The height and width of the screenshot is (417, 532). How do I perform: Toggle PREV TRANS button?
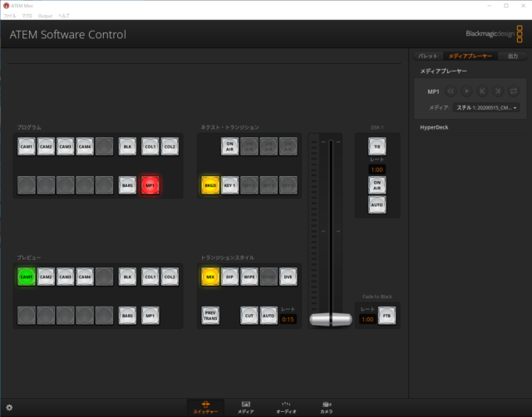pos(210,316)
